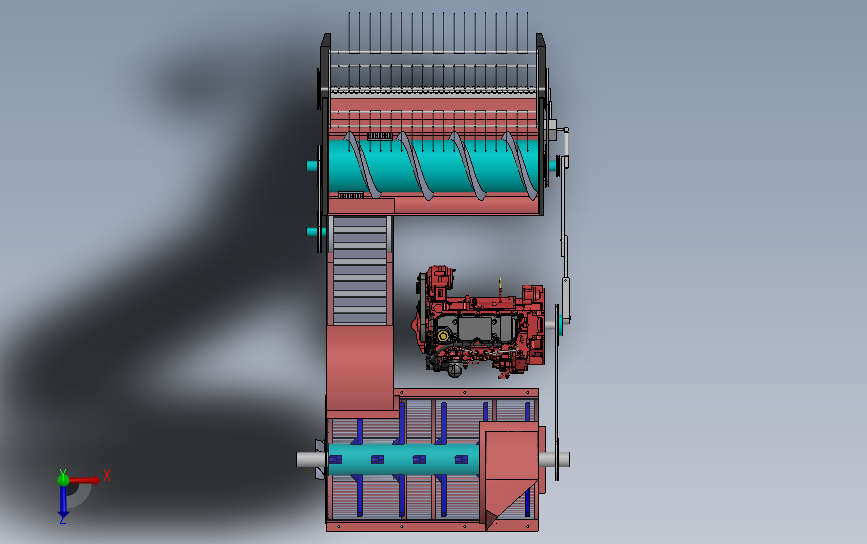Select the serrated cutter bar across the header
The height and width of the screenshot is (544, 867).
coord(433,89)
